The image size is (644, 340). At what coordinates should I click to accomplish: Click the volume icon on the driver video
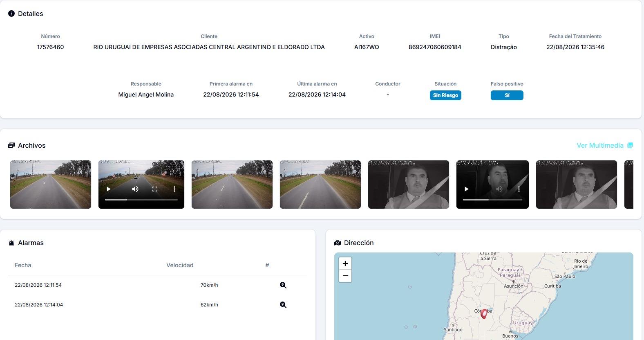[499, 189]
